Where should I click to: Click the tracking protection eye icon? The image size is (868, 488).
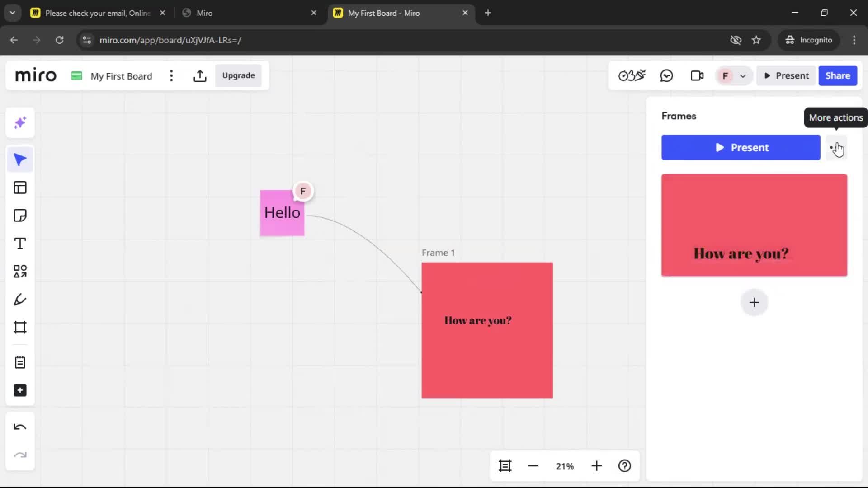tap(736, 40)
